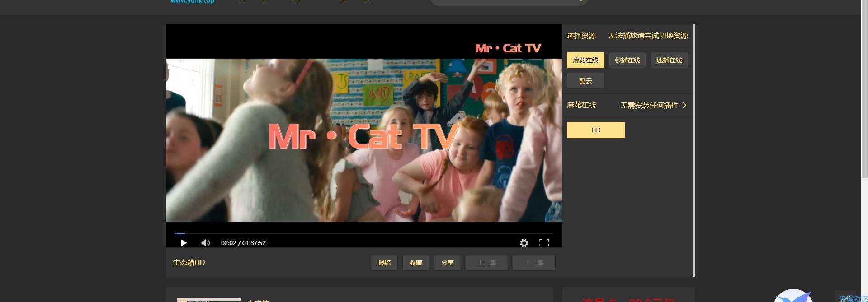Click the page vertical scrollbar
The width and height of the screenshot is (868, 302).
[x=864, y=89]
